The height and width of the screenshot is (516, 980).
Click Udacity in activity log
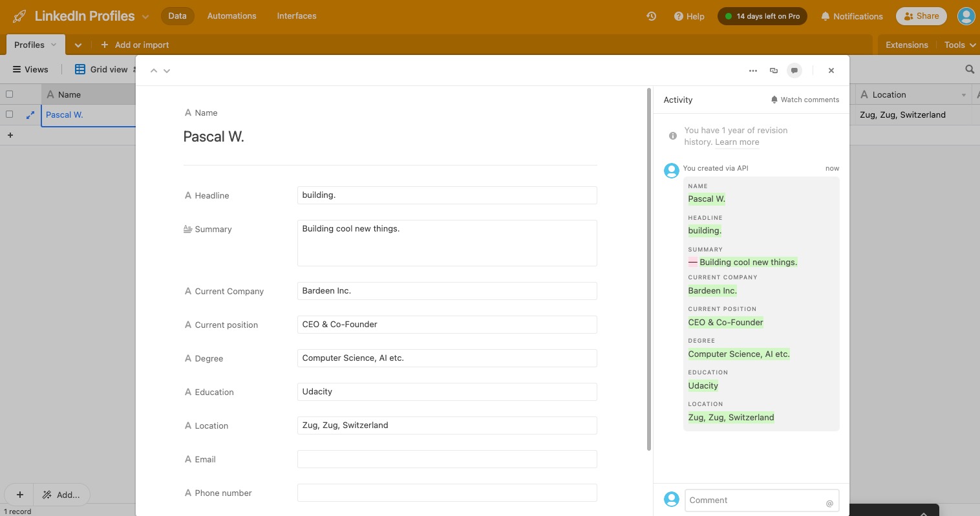point(703,386)
